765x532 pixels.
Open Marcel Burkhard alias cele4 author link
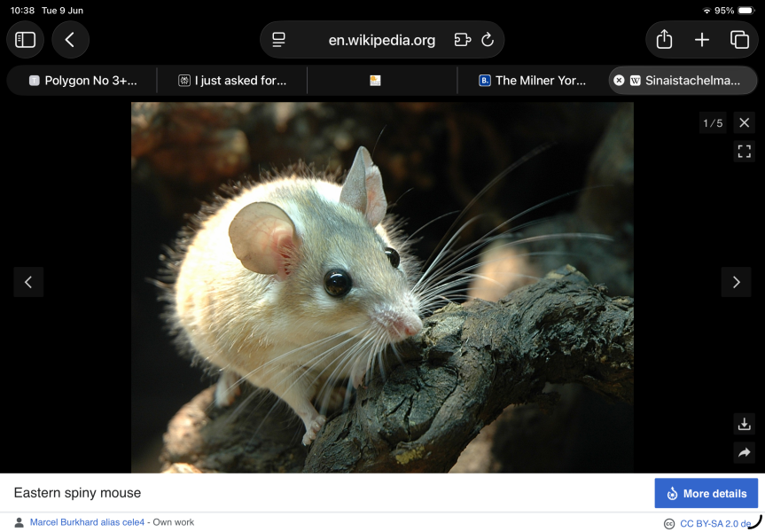[88, 522]
